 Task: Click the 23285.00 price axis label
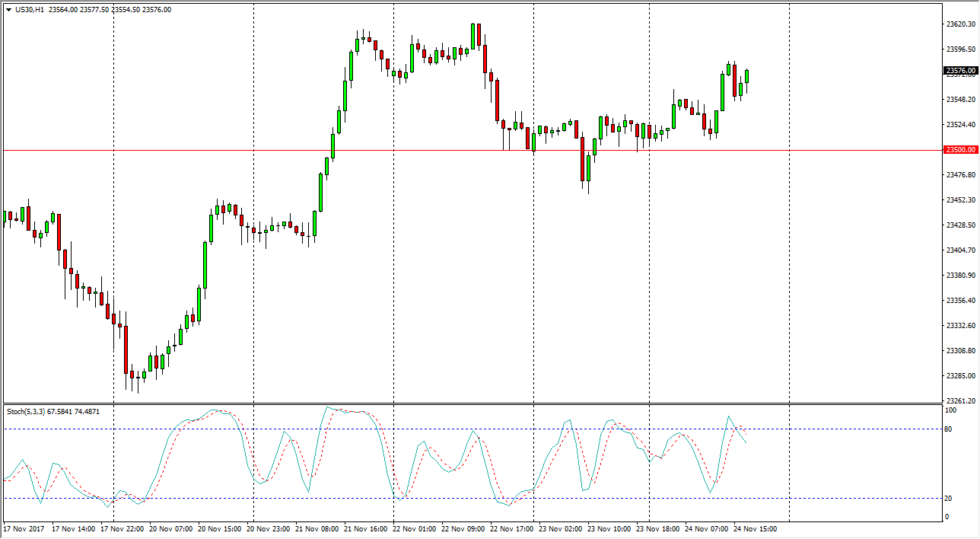coord(961,376)
